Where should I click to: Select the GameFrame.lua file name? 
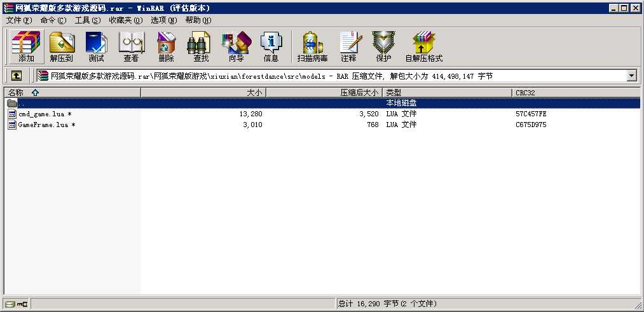point(46,125)
